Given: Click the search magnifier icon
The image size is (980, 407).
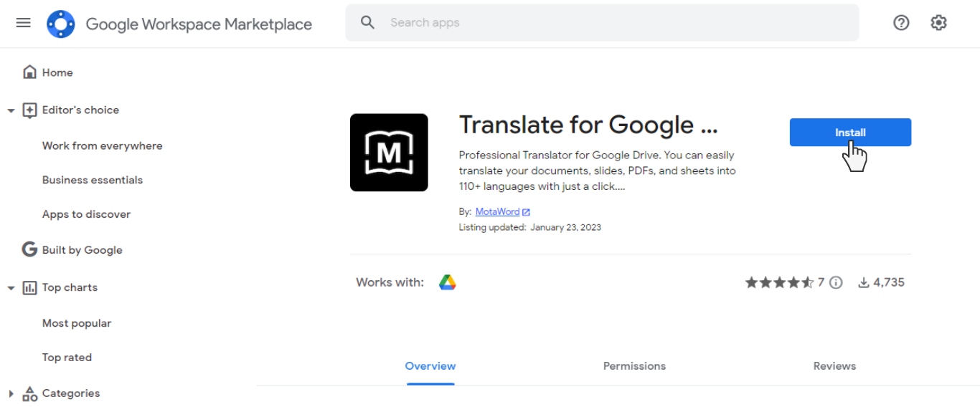Looking at the screenshot, I should pyautogui.click(x=368, y=22).
